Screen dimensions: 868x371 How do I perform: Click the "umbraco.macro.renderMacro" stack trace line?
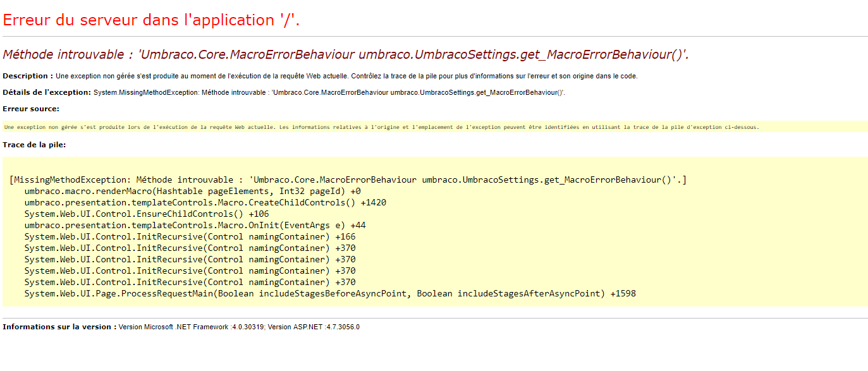(x=192, y=191)
